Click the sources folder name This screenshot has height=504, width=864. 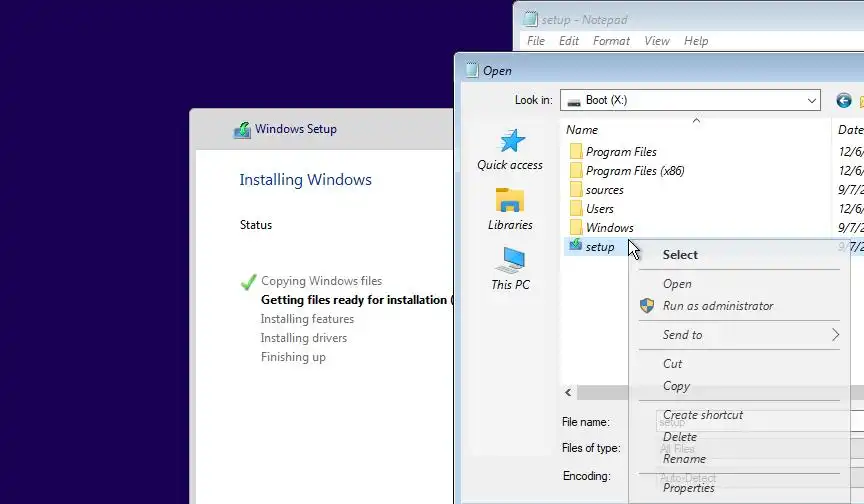(604, 190)
